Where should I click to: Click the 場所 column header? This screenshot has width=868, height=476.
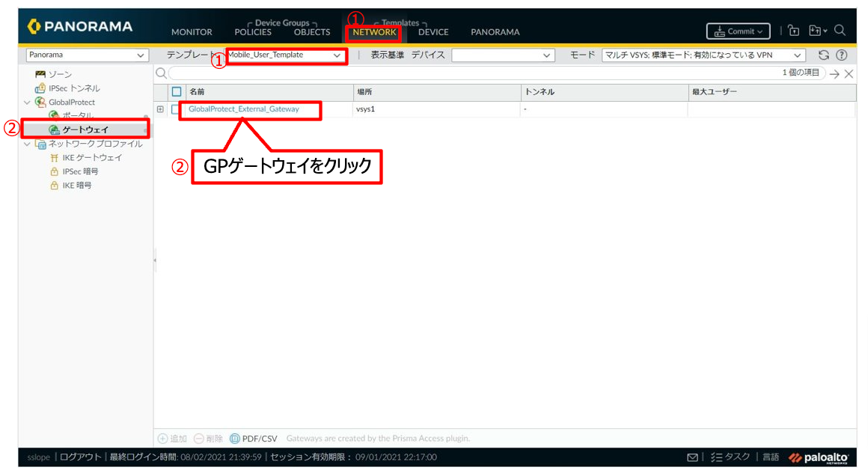(364, 92)
